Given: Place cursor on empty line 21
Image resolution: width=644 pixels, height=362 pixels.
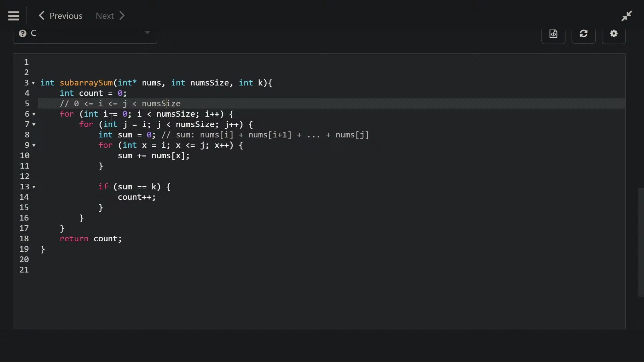Looking at the screenshot, I should coord(134,270).
